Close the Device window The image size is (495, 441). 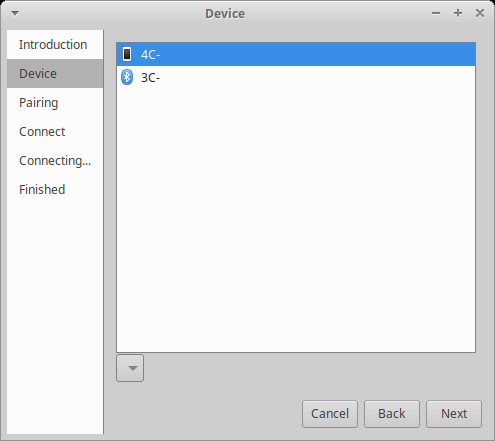(x=480, y=13)
